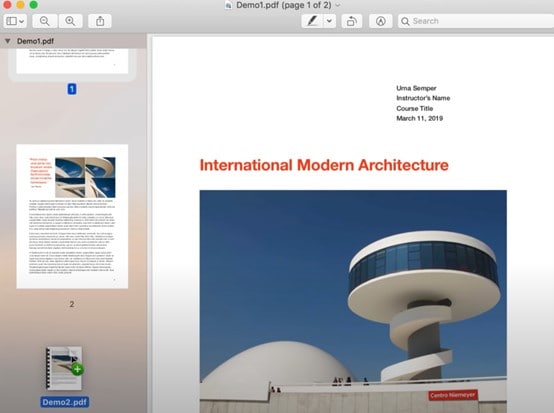This screenshot has width=554, height=413.
Task: Click the Centro Niemeyer red label
Action: point(453,395)
